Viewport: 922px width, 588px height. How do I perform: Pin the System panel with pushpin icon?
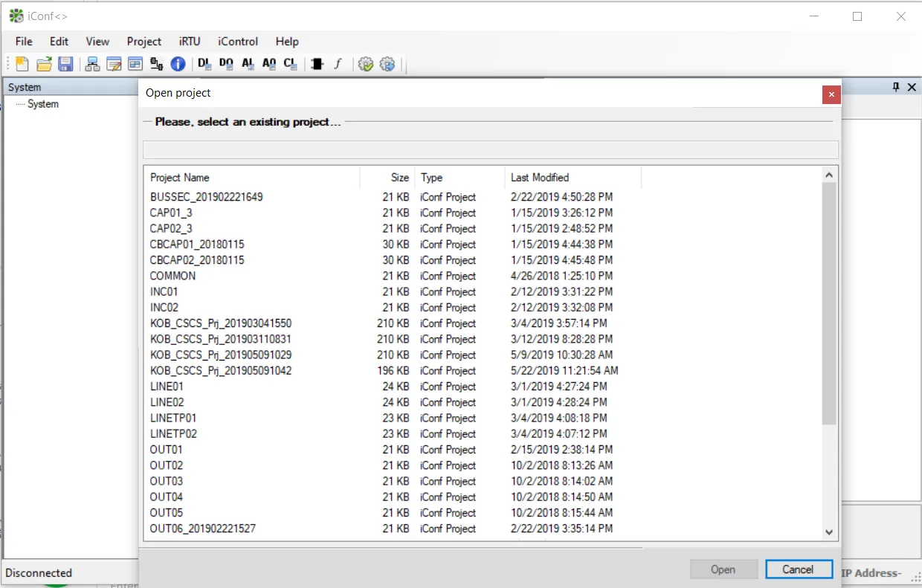tap(896, 87)
